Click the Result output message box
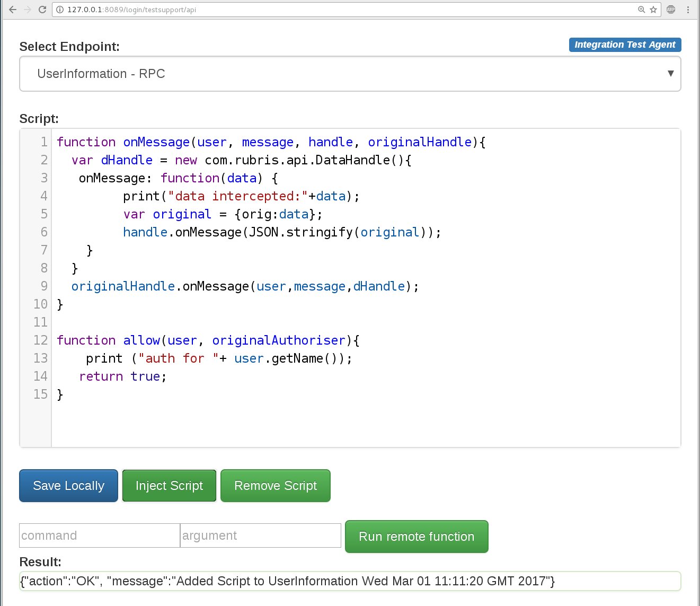 point(350,581)
